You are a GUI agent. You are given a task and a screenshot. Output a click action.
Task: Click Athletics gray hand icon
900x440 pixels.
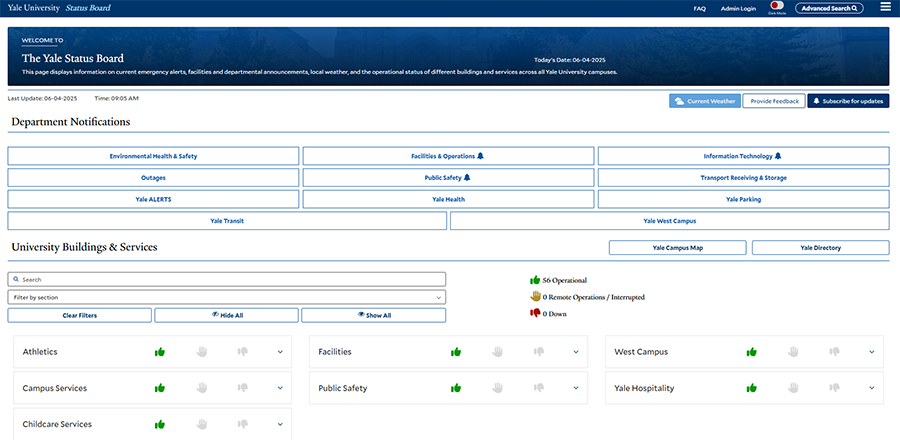[201, 352]
